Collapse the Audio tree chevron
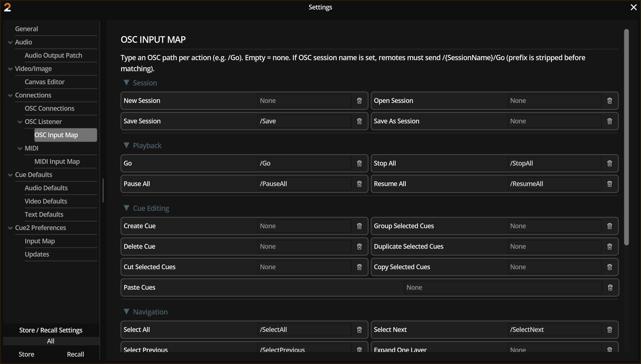The width and height of the screenshot is (641, 364). pyautogui.click(x=10, y=42)
